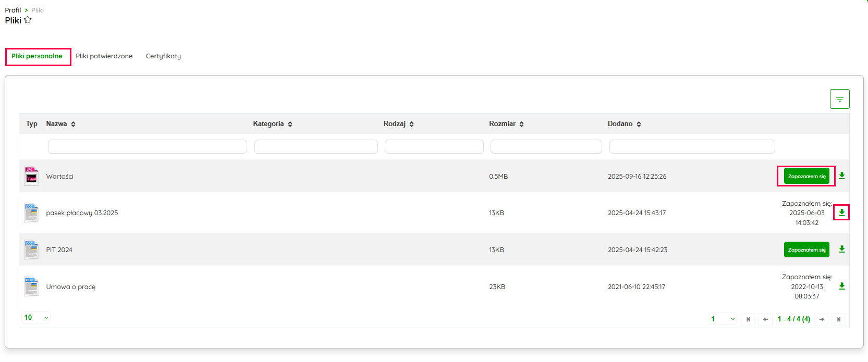Download the Wartości file
The width and height of the screenshot is (868, 362).
pyautogui.click(x=841, y=176)
